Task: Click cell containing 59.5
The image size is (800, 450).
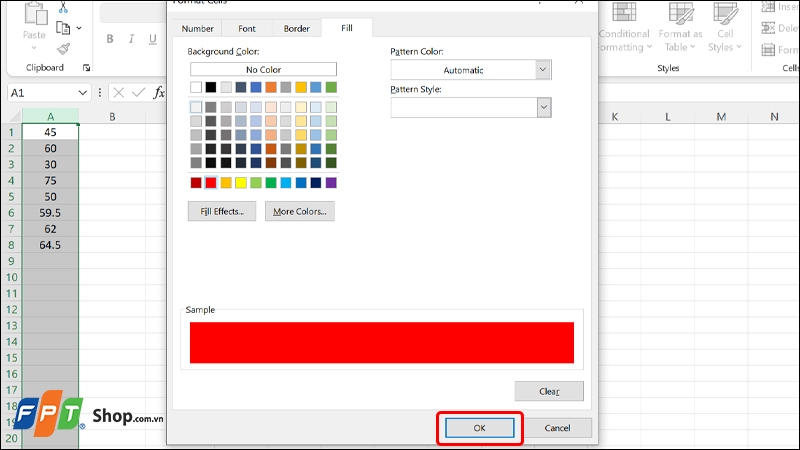Action: click(x=51, y=213)
